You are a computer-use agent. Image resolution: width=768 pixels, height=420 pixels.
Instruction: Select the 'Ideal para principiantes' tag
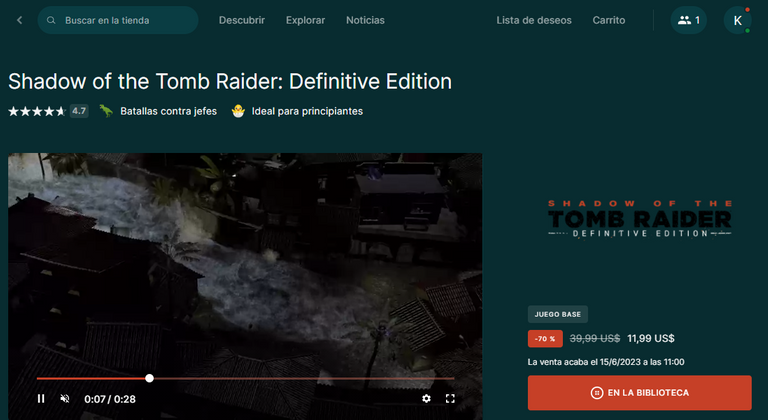[307, 111]
